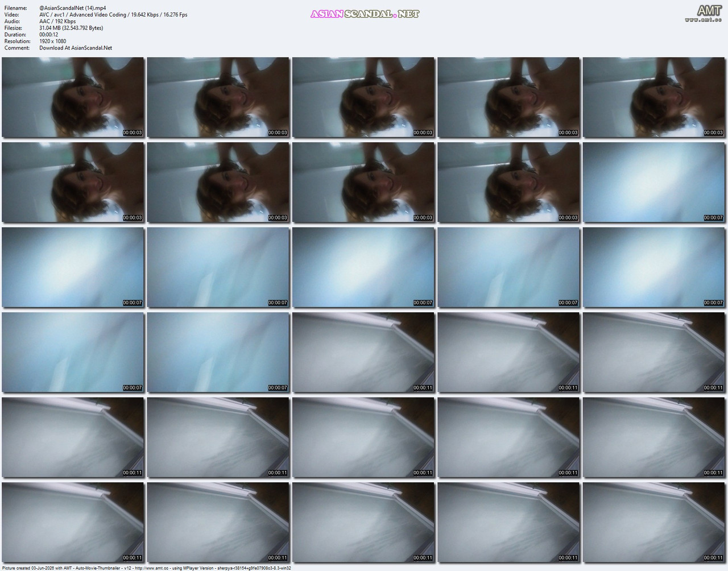Click the "Picture created 03-Jun-2026 with AMT" footer
Viewport: 728px width, 571px height.
pos(146,568)
